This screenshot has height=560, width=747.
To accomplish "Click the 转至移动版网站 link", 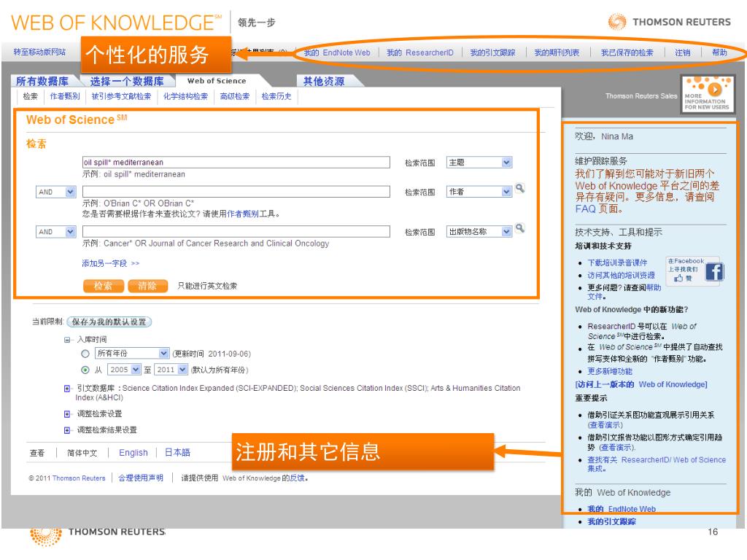I will [39, 52].
